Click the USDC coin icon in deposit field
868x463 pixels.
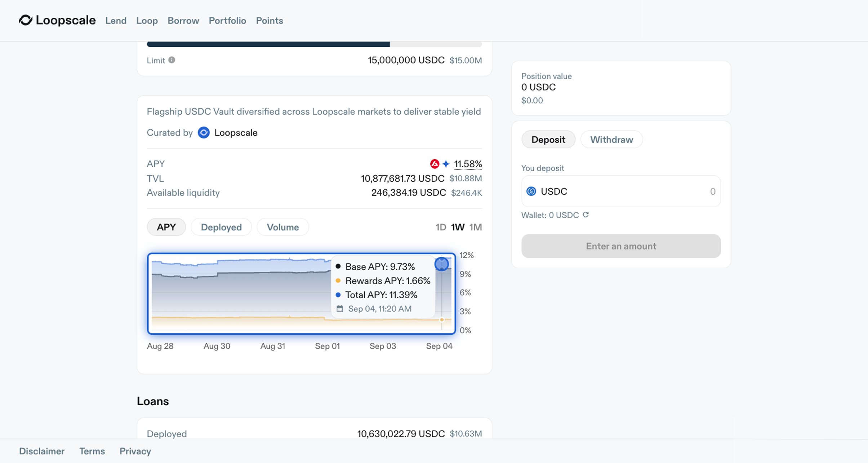tap(531, 191)
